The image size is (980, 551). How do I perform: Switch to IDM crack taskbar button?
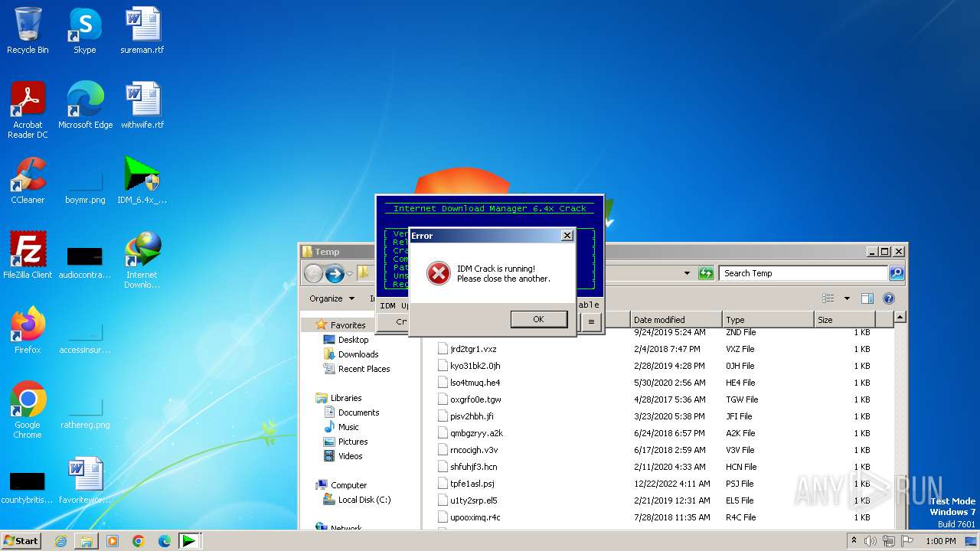coord(188,540)
